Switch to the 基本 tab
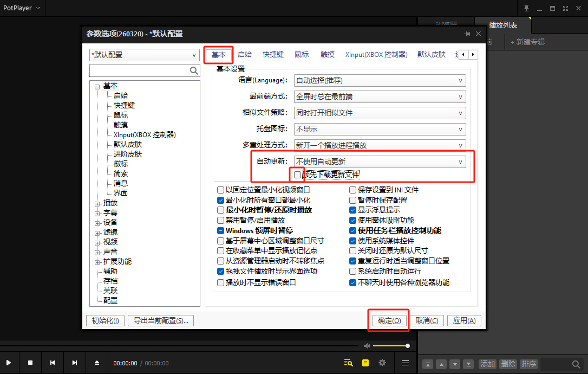The image size is (588, 374). (x=219, y=55)
